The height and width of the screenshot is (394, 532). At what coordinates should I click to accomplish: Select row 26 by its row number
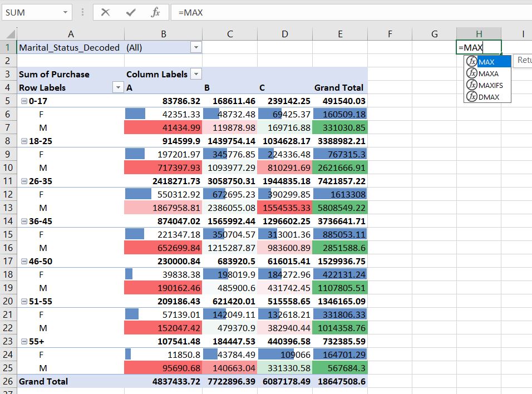(x=8, y=382)
